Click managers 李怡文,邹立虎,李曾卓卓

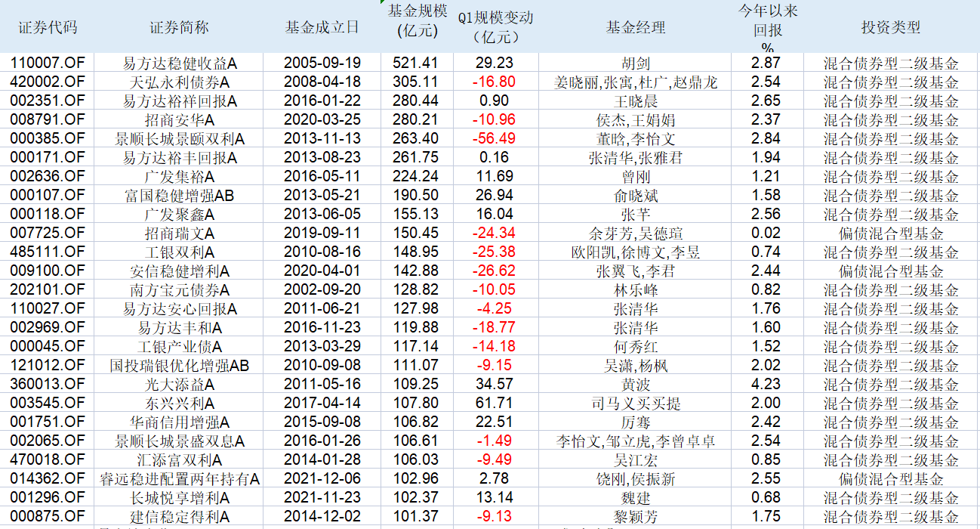(x=636, y=441)
